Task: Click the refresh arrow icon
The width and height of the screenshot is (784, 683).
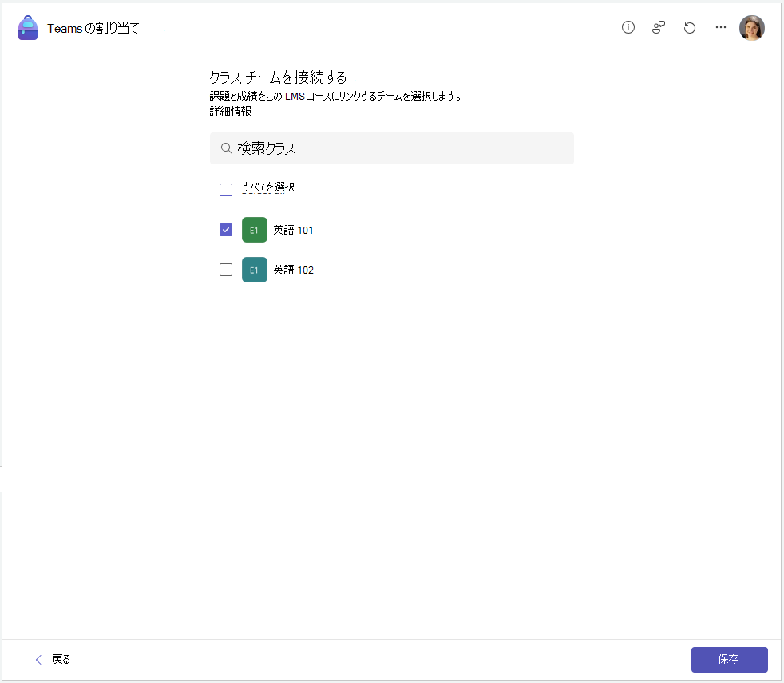Action: [x=690, y=27]
